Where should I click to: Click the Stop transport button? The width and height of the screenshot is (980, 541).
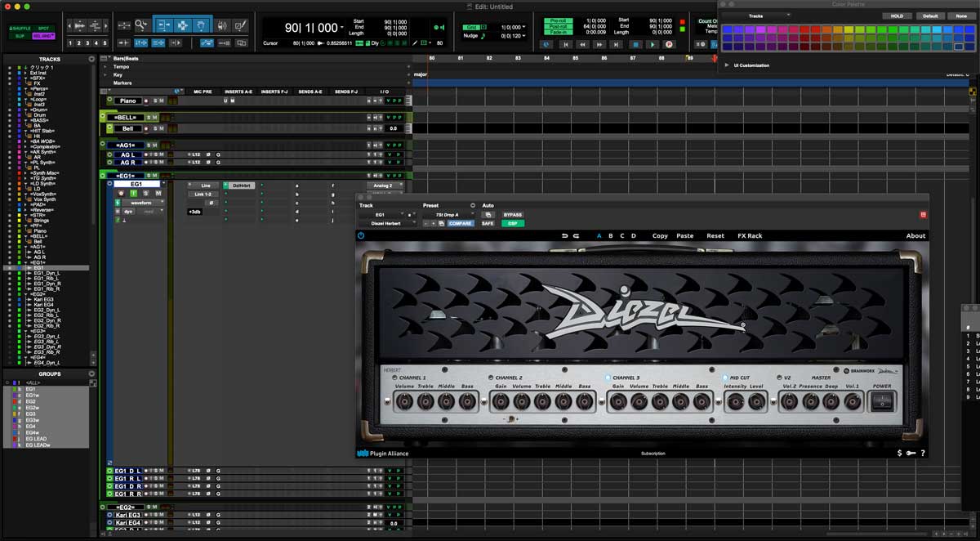pyautogui.click(x=636, y=44)
